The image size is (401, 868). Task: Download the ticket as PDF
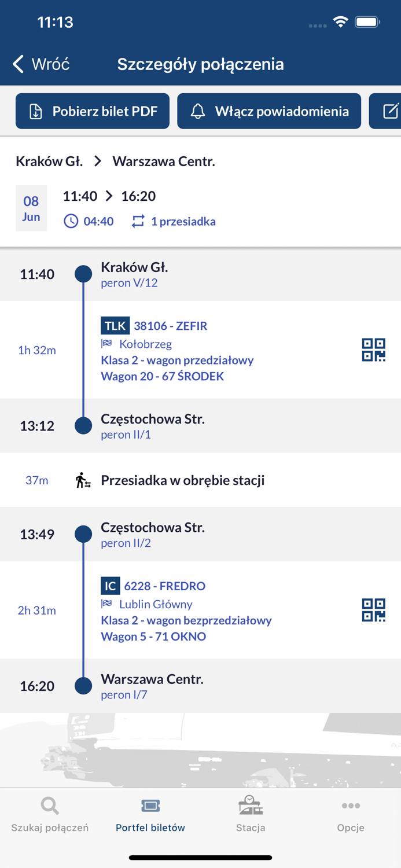[x=93, y=111]
